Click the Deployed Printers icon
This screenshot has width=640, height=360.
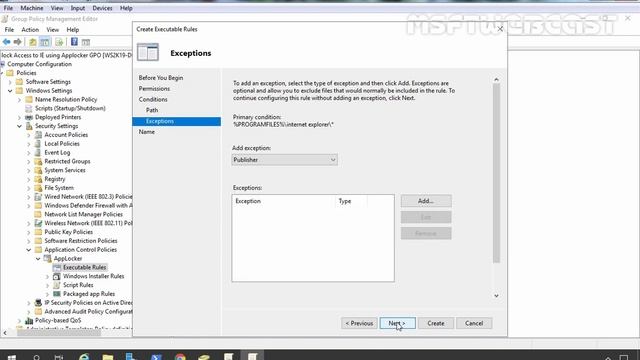point(29,117)
